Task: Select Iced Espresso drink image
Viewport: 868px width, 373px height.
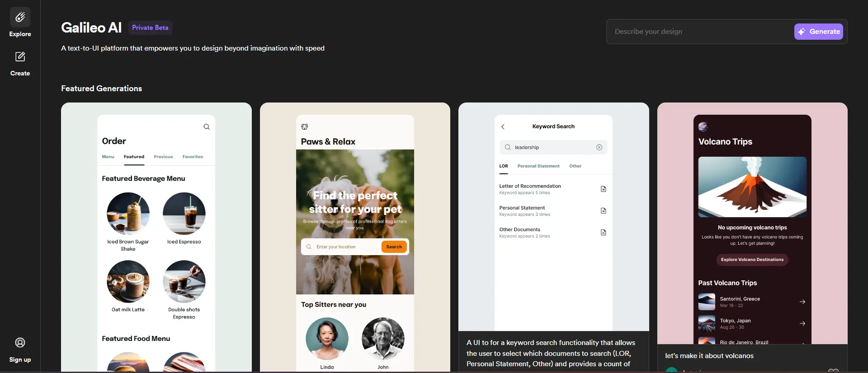Action: 184,214
